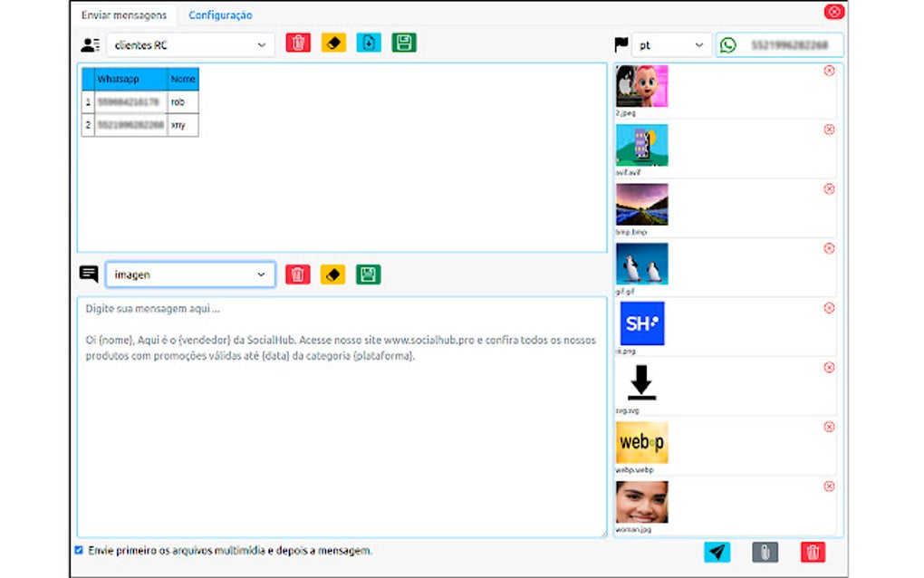
Task: Click the svg.svg attachment thumbnail
Action: coord(642,384)
